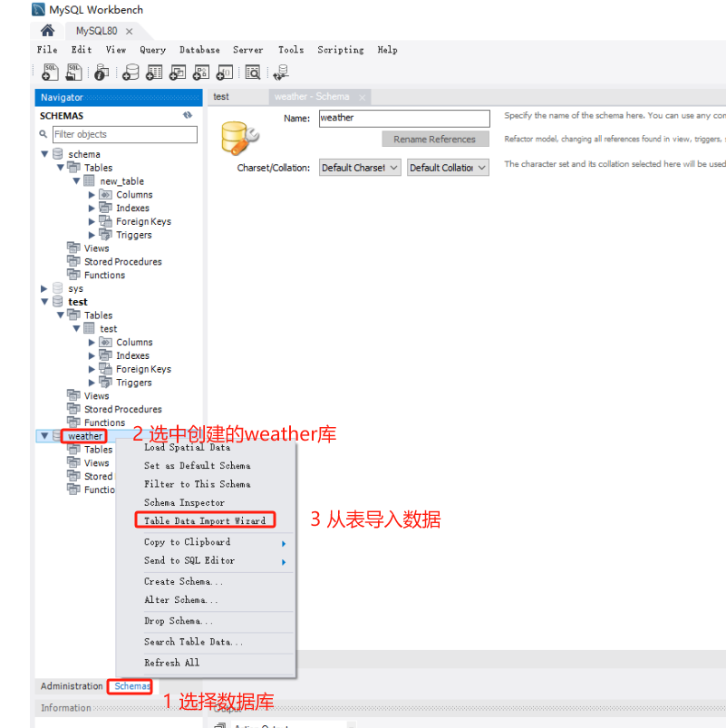This screenshot has width=726, height=728.
Task: Collapse the schema database node
Action: click(44, 154)
